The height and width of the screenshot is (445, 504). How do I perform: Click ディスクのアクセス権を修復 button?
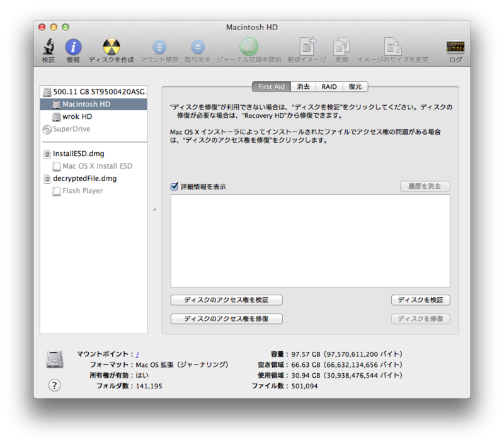click(x=226, y=318)
